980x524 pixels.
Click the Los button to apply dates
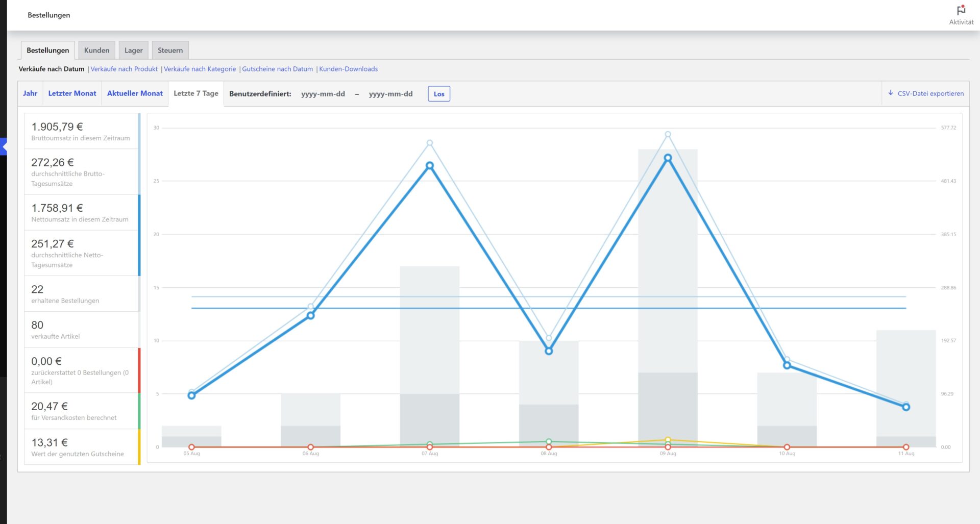(x=439, y=94)
